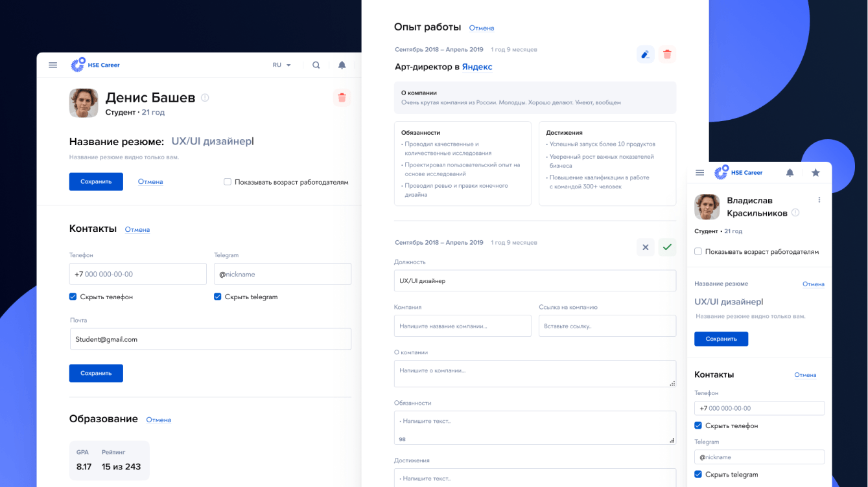Click HSE Career logo in Денис Башев window

tap(95, 65)
